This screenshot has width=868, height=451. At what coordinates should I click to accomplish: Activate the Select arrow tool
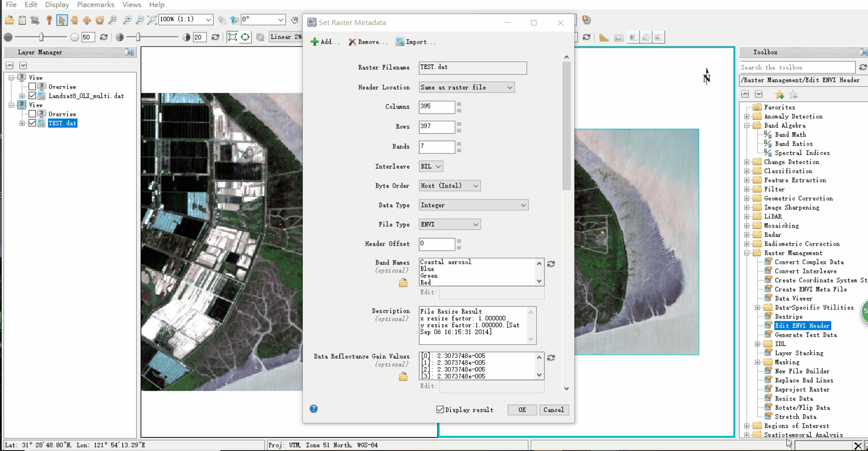point(62,20)
